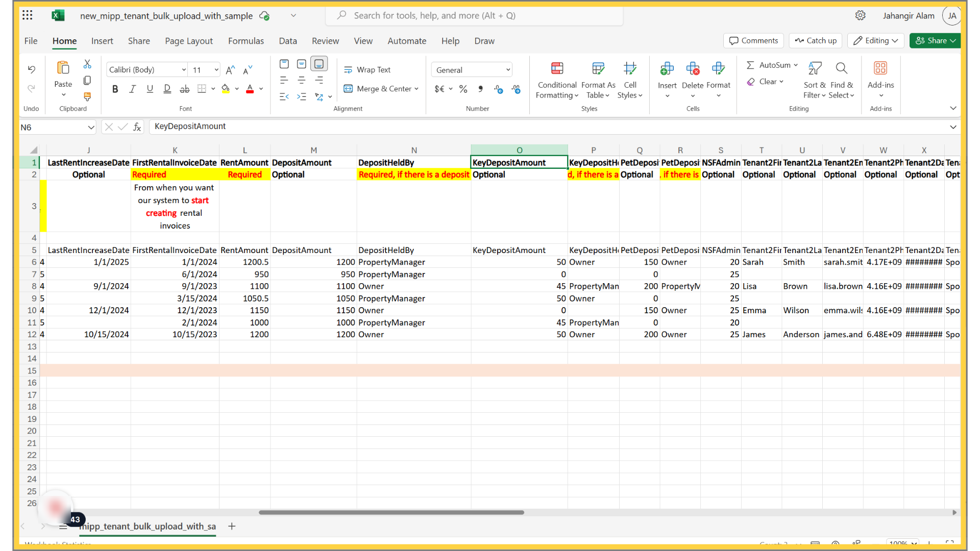
Task: Click Conditional Formatting button
Action: click(x=557, y=80)
